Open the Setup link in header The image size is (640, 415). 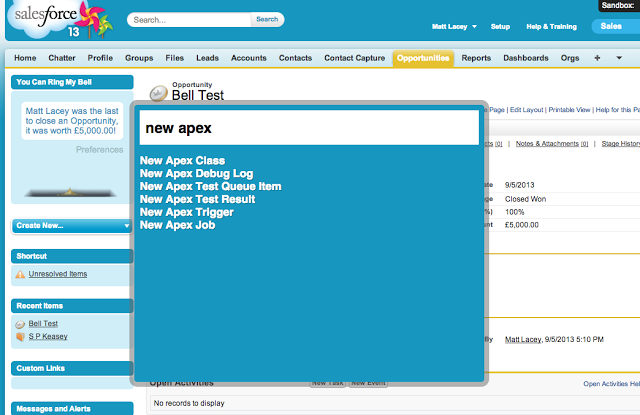tap(500, 26)
